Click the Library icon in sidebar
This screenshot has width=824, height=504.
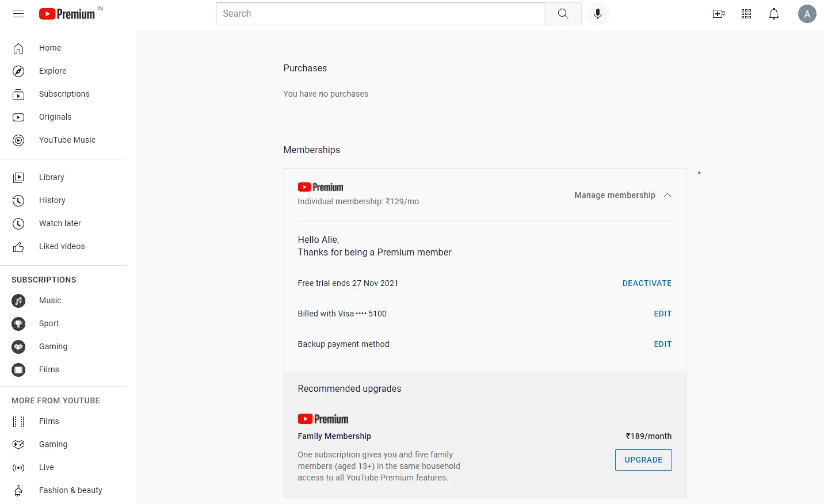click(18, 178)
